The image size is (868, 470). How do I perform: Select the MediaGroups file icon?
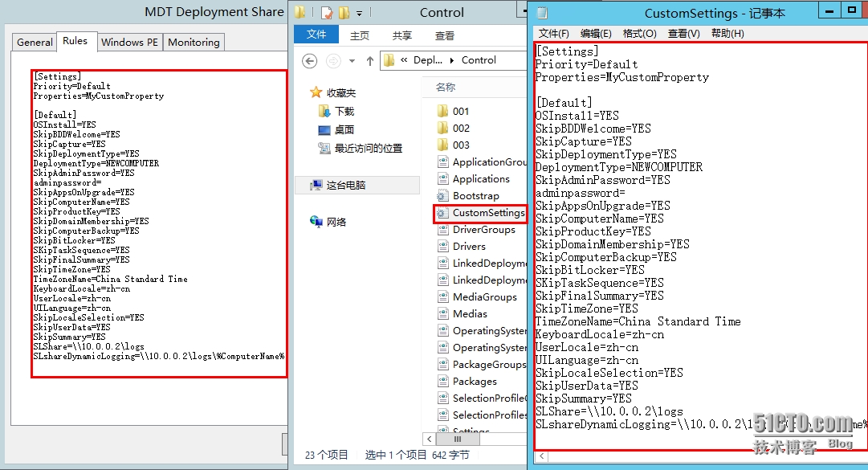pos(443,296)
